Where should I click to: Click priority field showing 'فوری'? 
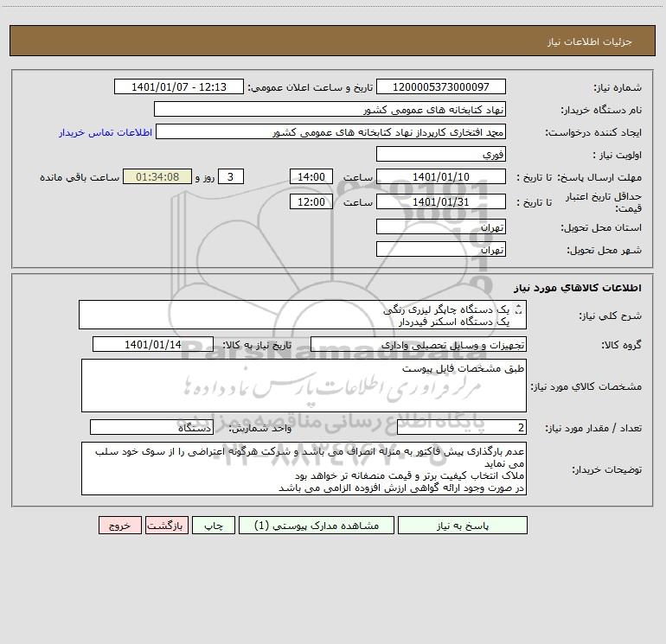click(x=441, y=154)
